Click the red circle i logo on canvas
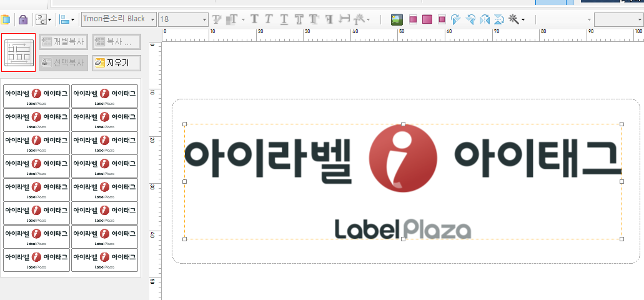The width and height of the screenshot is (644, 300). (x=403, y=157)
